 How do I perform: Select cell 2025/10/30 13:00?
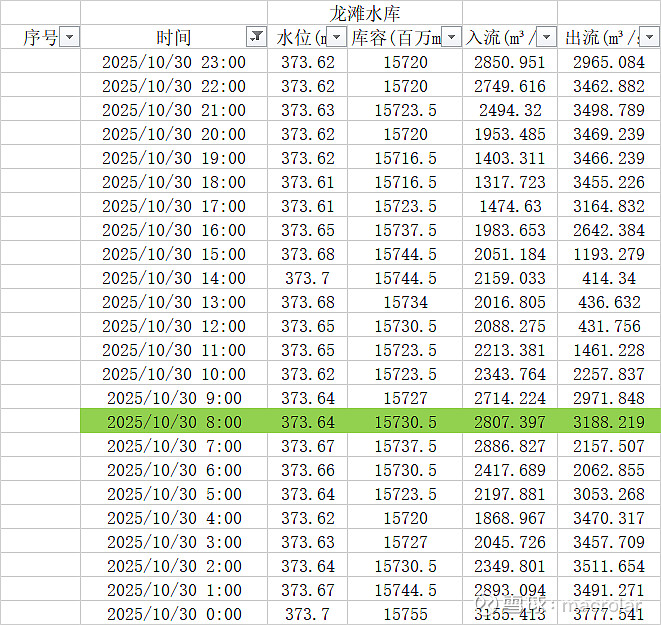click(x=174, y=302)
